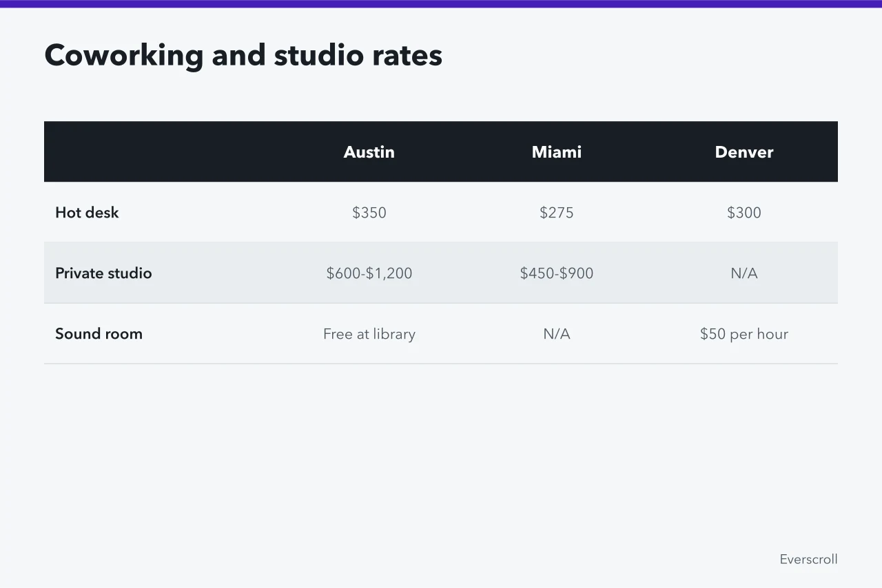Click the "$50 per hour" cell
Image resolution: width=882 pixels, height=588 pixels.
pyautogui.click(x=744, y=334)
